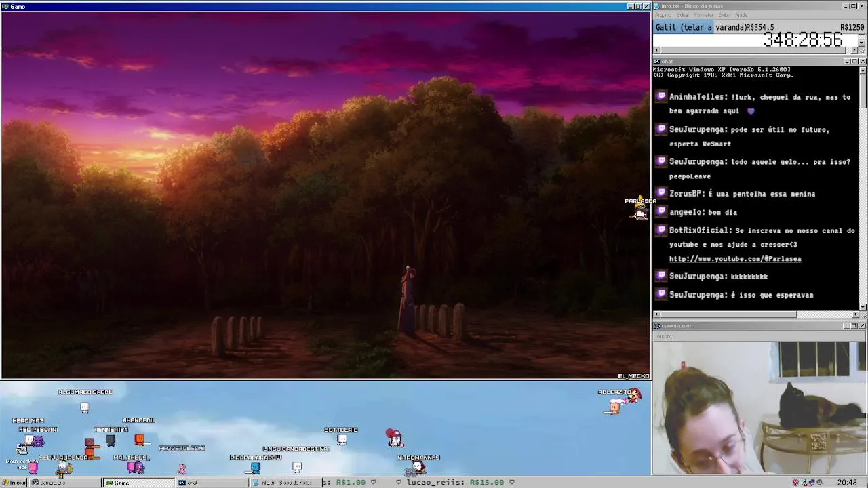This screenshot has height=488, width=868.
Task: Click the lucao_reiis R$15.00 ticker text
Action: 455,482
